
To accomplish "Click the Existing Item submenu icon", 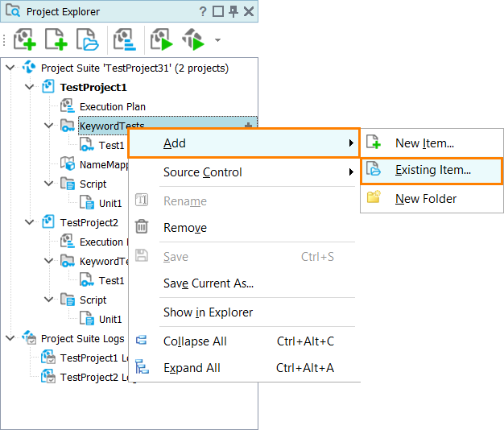I will pos(374,169).
